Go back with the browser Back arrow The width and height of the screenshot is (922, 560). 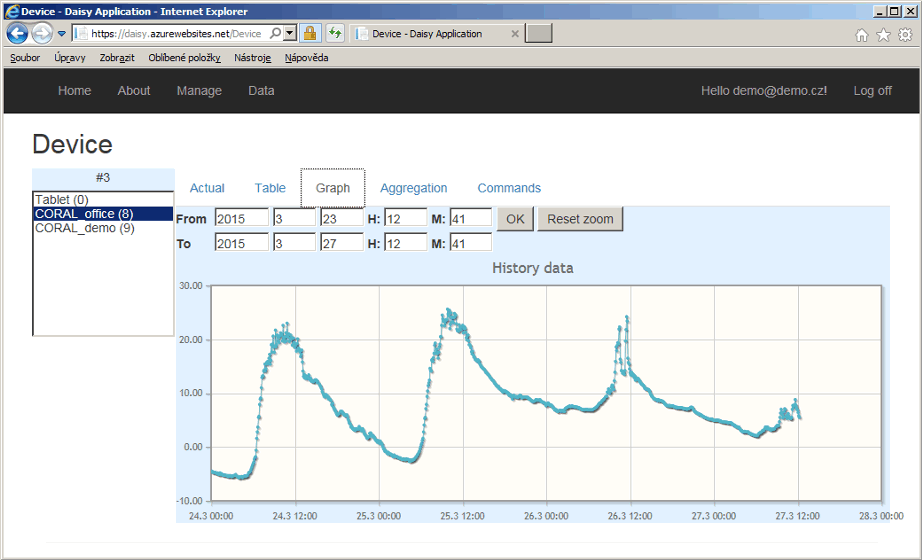17,34
